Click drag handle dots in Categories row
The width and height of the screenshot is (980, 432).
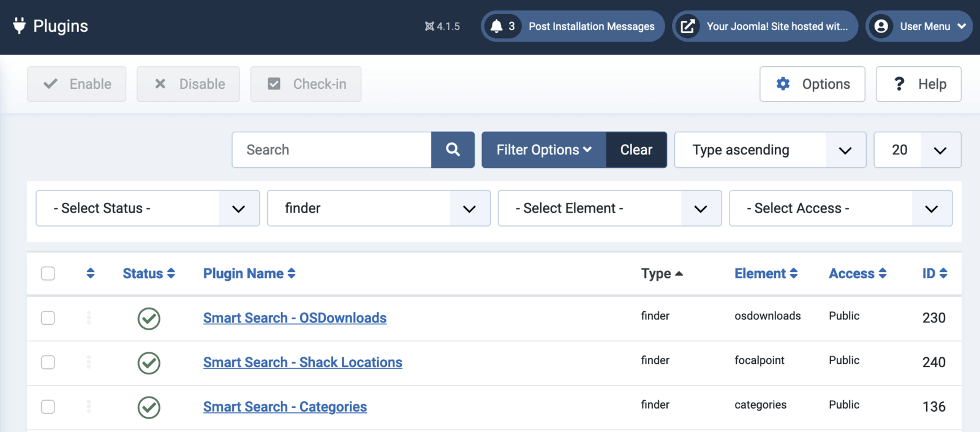pos(89,406)
